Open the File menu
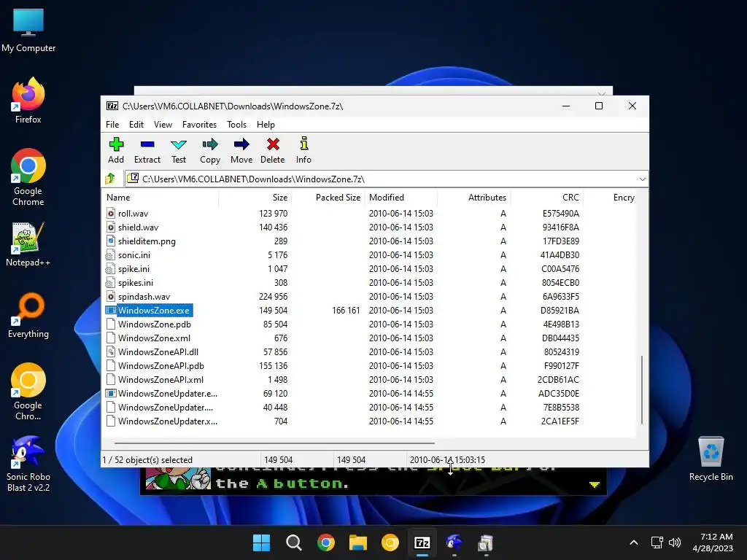The height and width of the screenshot is (560, 747). [112, 124]
